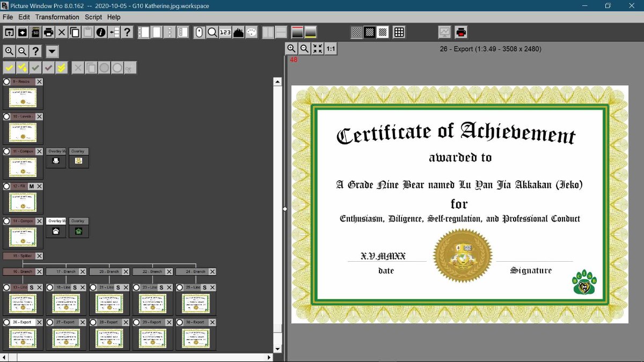
Task: Click the red printer icon in toolbar
Action: click(461, 32)
